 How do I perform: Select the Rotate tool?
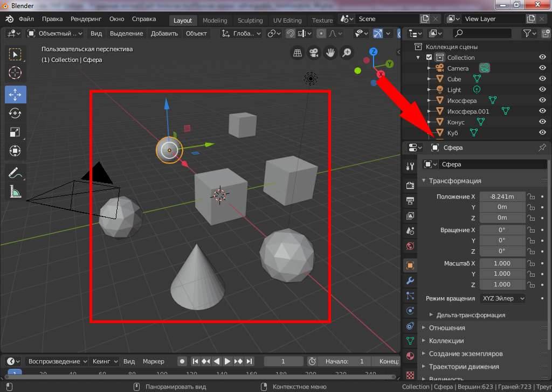coord(15,113)
